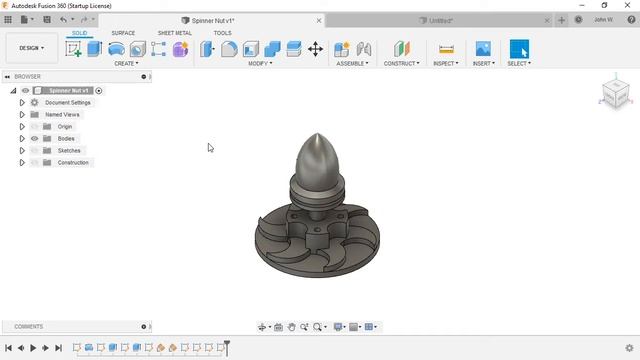Jump to timeline beginning
The width and height of the screenshot is (640, 360).
(8, 348)
